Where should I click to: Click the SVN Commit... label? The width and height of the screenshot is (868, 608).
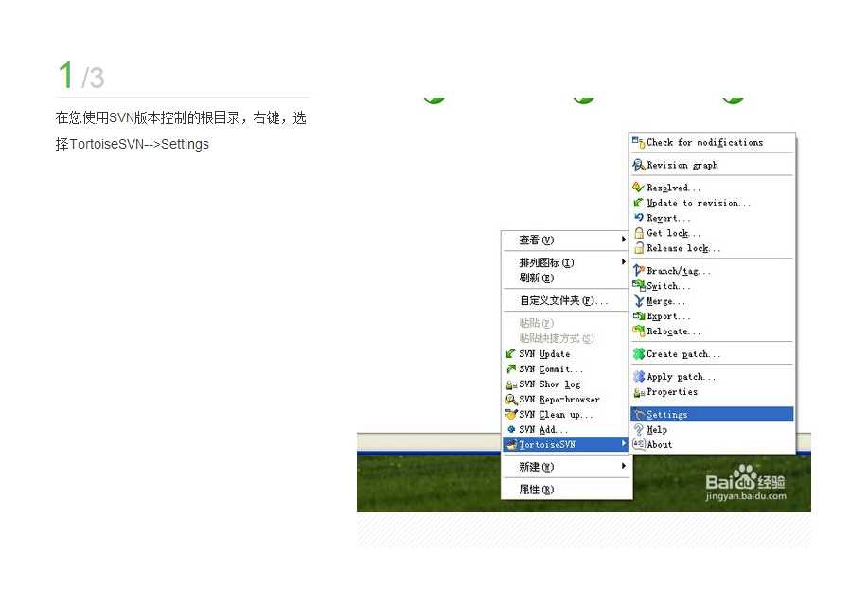551,368
